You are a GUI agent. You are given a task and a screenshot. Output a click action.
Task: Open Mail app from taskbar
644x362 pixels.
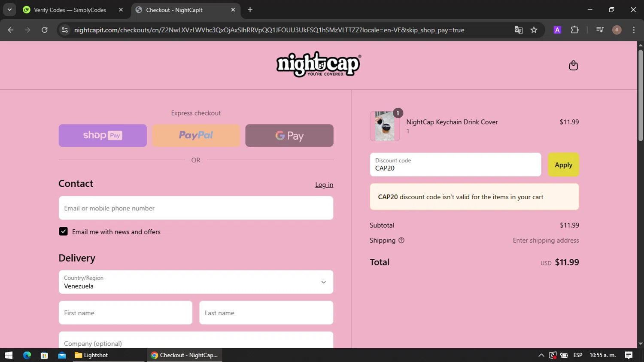pyautogui.click(x=62, y=355)
